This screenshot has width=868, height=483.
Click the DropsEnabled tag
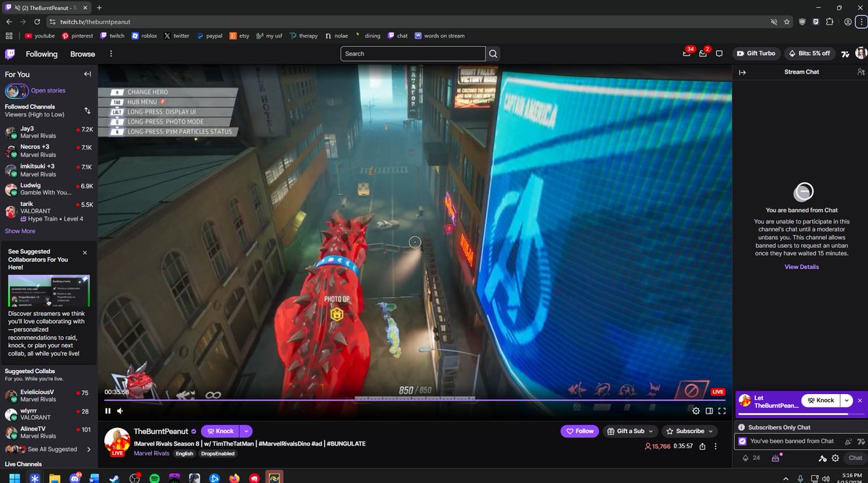coord(218,453)
